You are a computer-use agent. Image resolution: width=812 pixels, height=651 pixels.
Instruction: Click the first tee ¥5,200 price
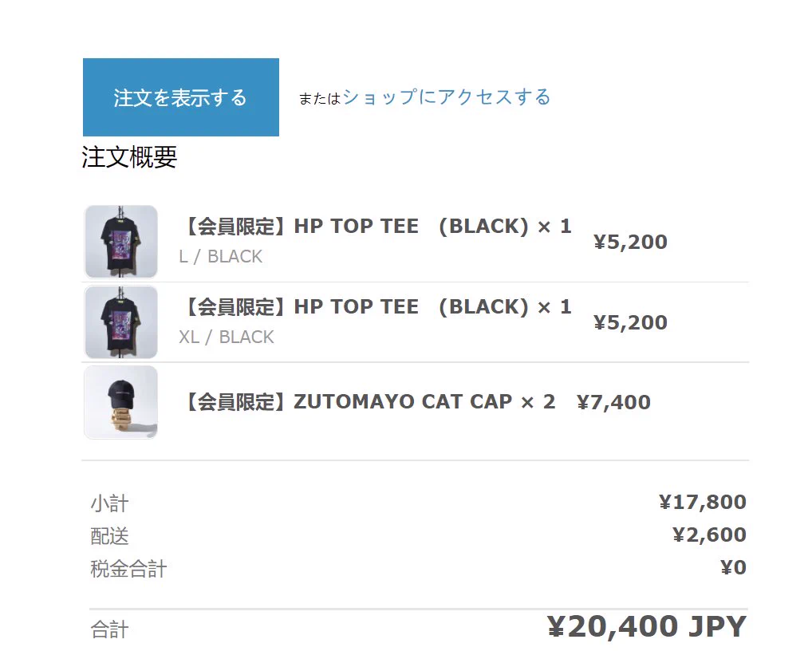(x=630, y=243)
